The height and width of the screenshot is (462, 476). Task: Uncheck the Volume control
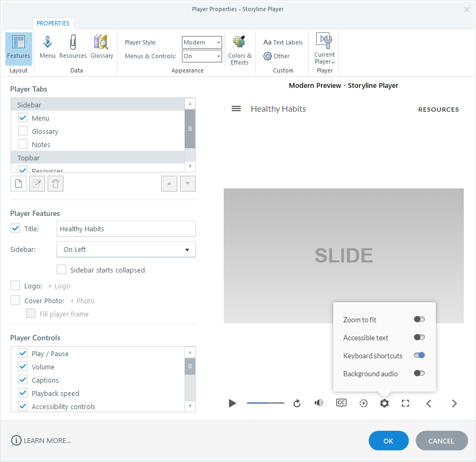click(23, 367)
